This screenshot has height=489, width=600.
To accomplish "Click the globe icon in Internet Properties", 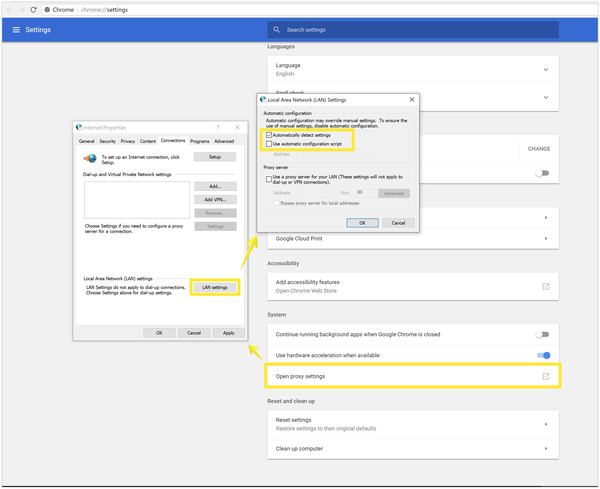I will click(x=90, y=158).
